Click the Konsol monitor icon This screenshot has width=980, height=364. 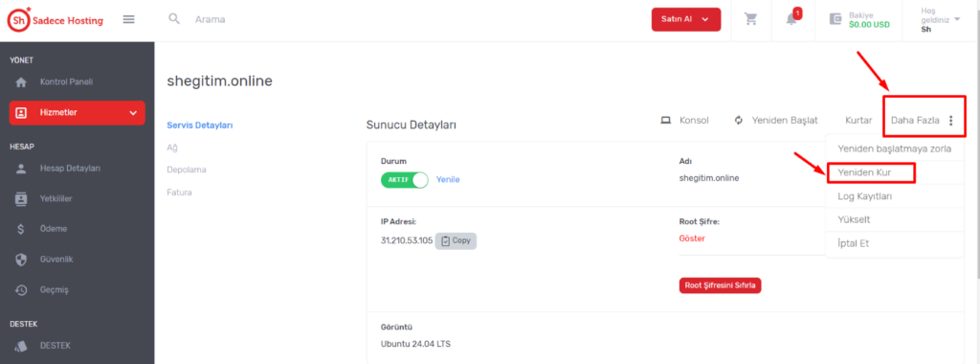pyautogui.click(x=666, y=120)
